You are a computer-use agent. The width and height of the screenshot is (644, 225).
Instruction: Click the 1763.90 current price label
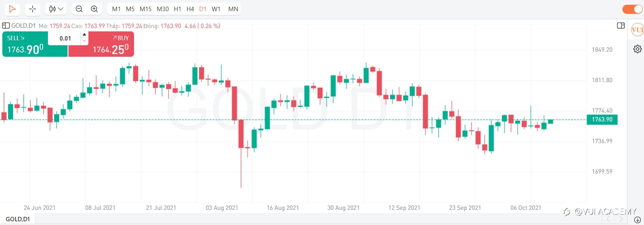(x=602, y=120)
